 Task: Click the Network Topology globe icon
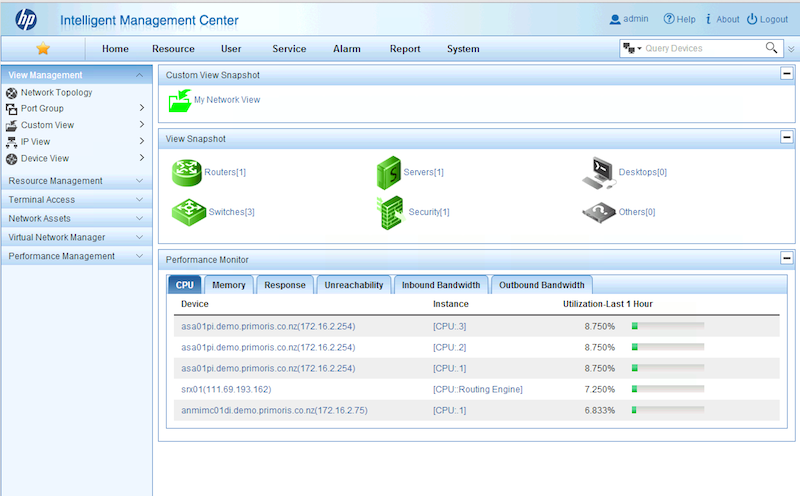[11, 93]
